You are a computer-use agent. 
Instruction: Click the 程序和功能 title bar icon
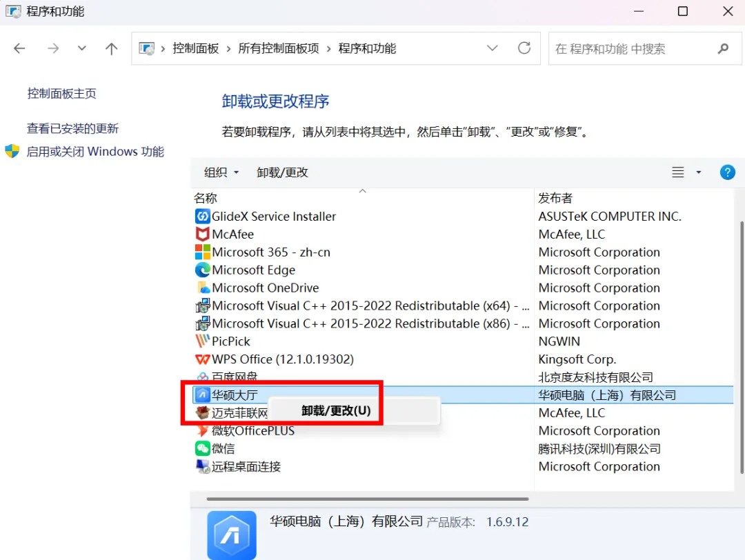pyautogui.click(x=13, y=11)
